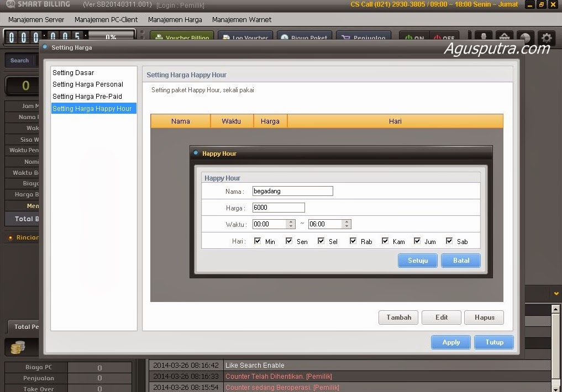Click the Waktu column header
The image size is (562, 392).
[232, 121]
